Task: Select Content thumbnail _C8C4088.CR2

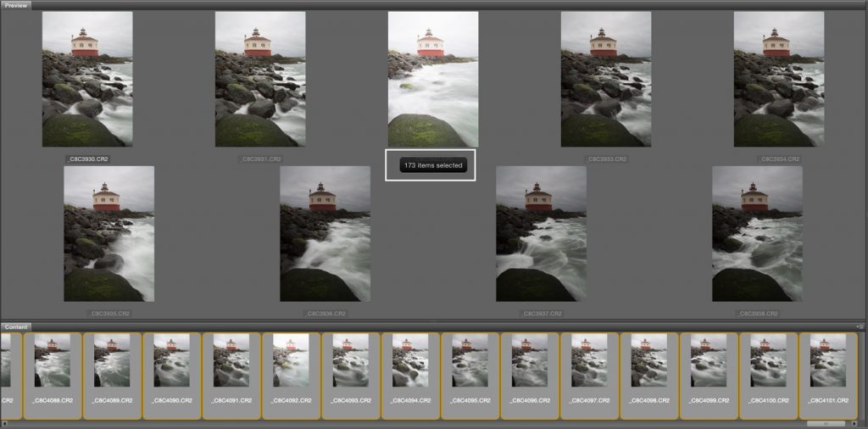Action: (x=53, y=376)
